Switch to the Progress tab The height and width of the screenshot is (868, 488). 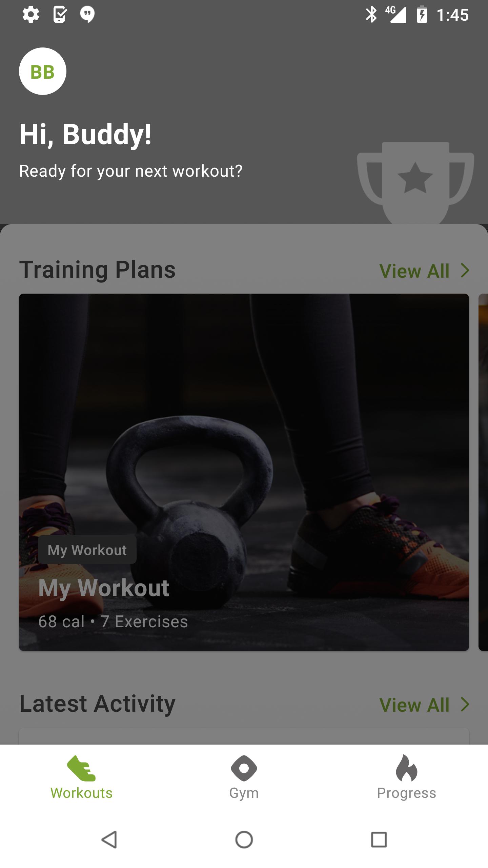(x=407, y=778)
